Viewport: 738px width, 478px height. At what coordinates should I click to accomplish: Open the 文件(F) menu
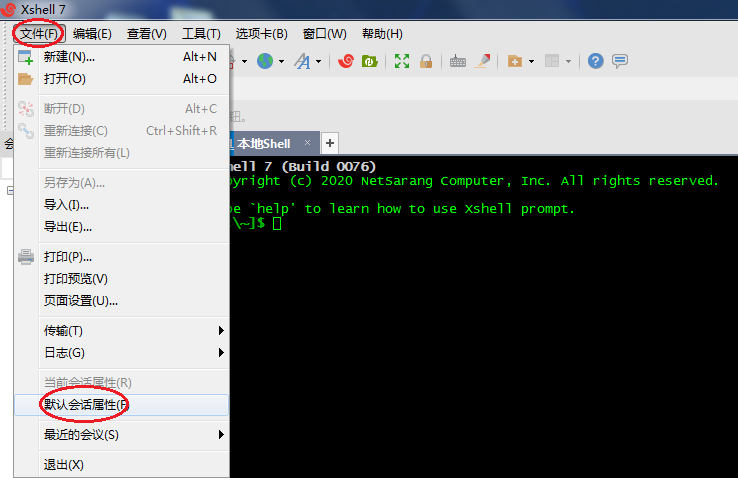[x=39, y=34]
